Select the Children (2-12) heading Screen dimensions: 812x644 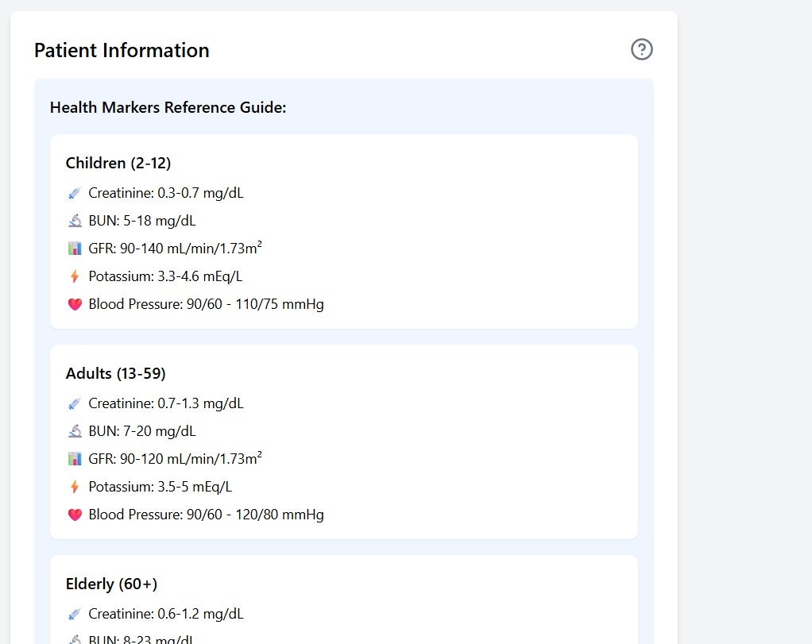click(118, 163)
